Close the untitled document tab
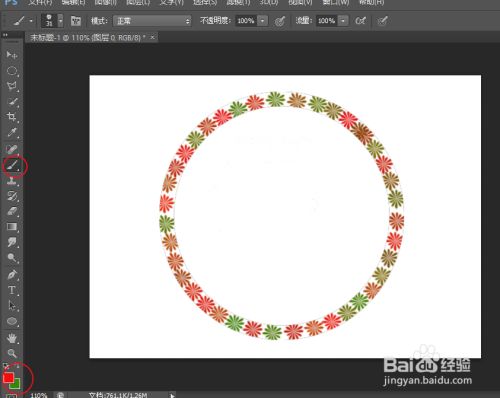Screen dimensions: 500x398 (x=152, y=37)
